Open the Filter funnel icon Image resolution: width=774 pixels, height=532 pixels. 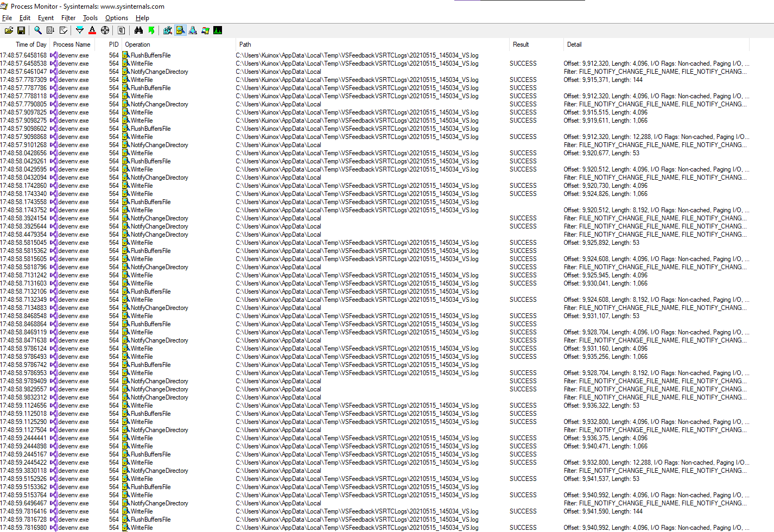80,30
